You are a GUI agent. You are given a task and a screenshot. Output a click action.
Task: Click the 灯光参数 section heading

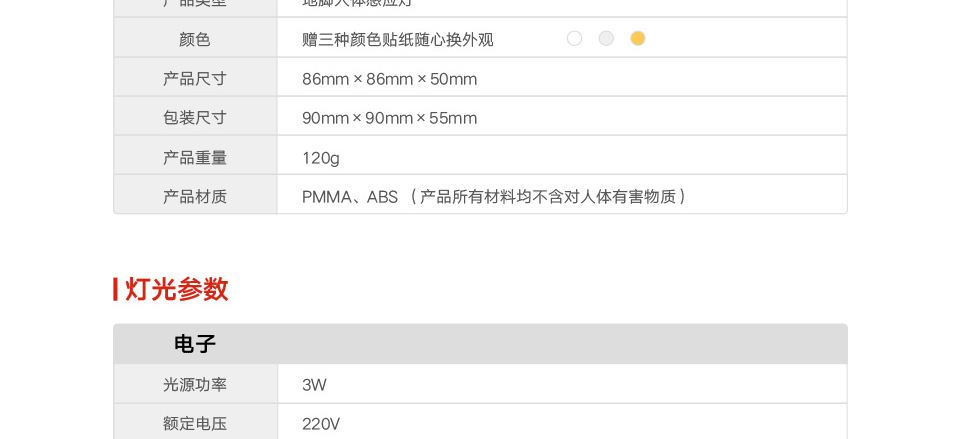point(177,290)
